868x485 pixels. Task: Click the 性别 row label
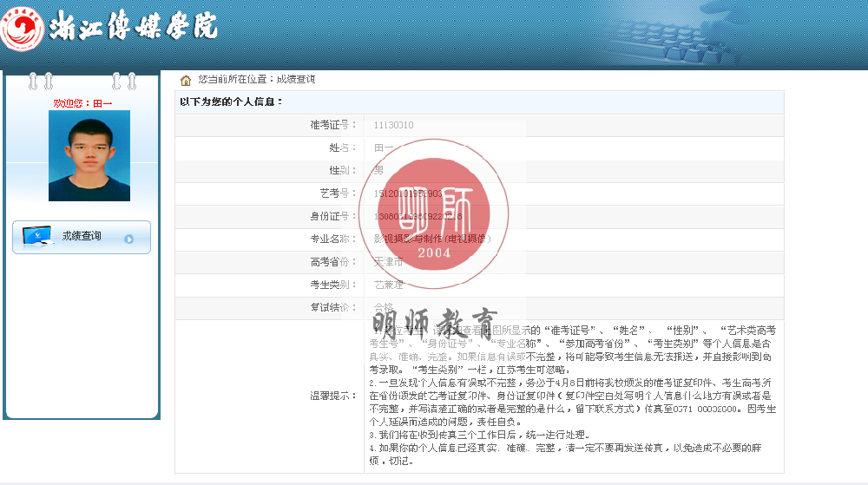point(342,170)
